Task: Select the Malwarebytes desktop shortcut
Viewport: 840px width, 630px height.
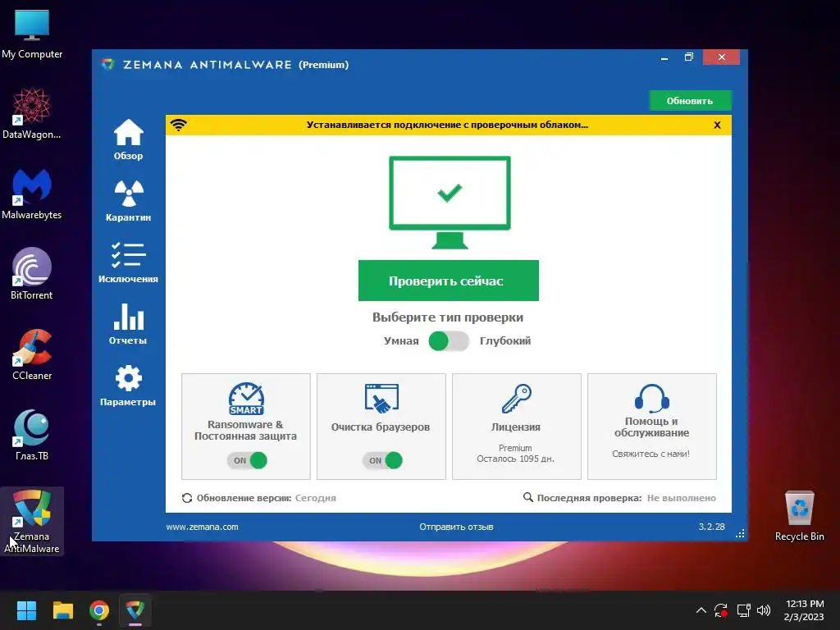Action: (32, 194)
